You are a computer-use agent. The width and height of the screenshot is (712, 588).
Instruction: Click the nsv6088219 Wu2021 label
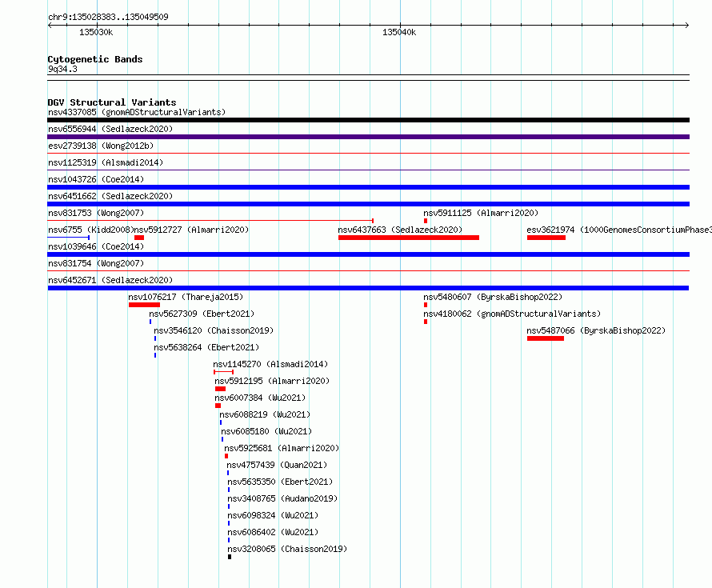pyautogui.click(x=265, y=414)
